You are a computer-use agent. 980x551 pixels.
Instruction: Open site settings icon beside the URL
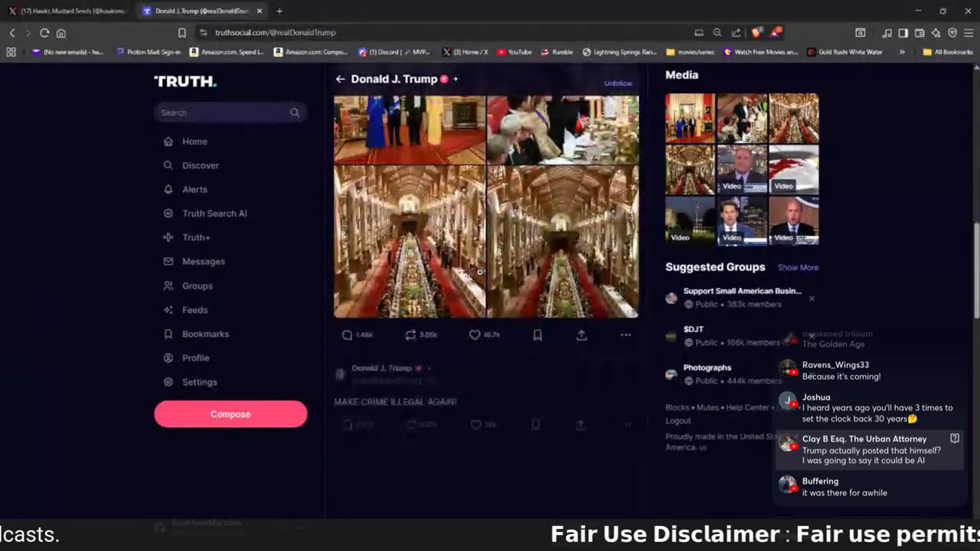tap(203, 33)
